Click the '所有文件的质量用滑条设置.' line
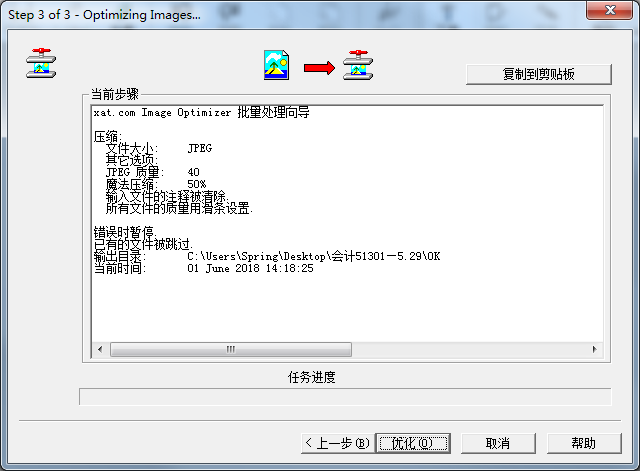The width and height of the screenshot is (640, 471). click(179, 208)
